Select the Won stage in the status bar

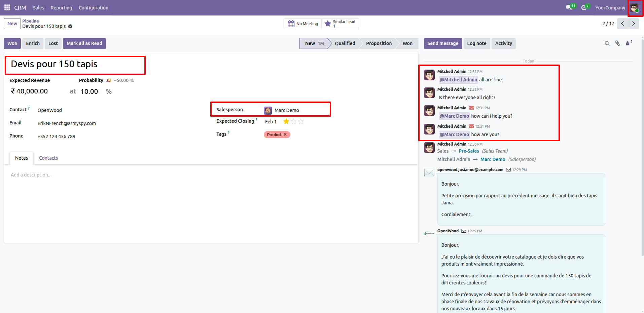tap(407, 43)
